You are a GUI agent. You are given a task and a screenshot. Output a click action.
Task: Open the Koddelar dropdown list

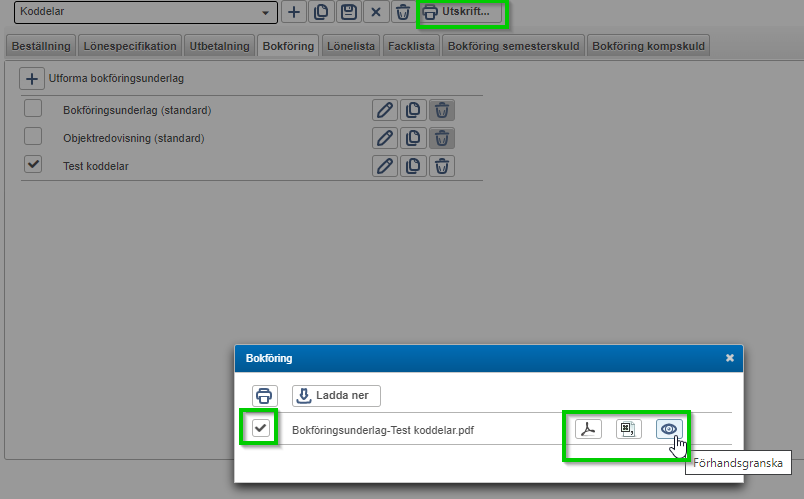(x=146, y=12)
